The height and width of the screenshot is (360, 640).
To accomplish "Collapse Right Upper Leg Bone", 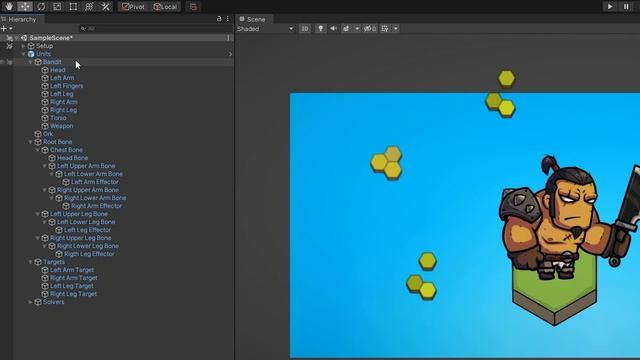I will 38,238.
